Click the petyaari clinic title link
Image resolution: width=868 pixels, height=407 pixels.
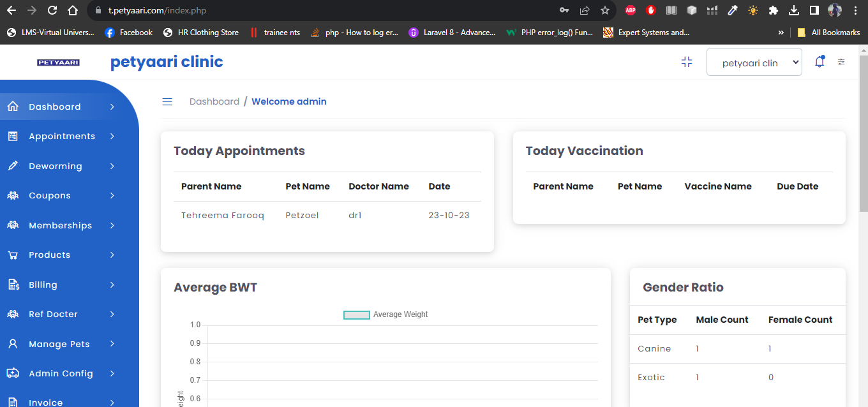[167, 62]
